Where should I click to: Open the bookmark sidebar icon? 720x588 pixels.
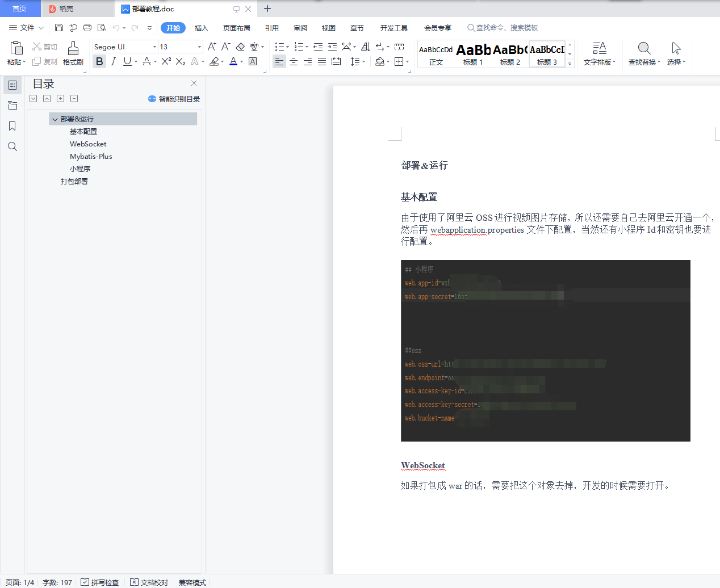pos(12,126)
